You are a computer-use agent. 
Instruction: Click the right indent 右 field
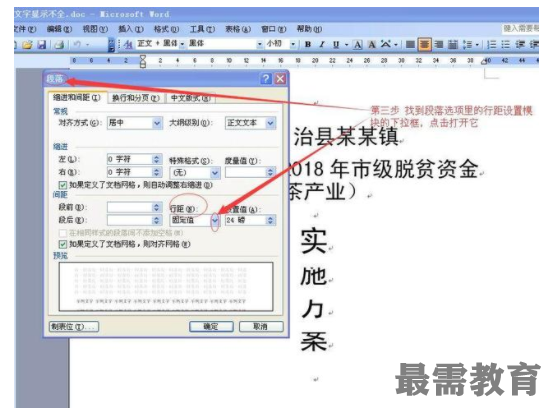129,172
